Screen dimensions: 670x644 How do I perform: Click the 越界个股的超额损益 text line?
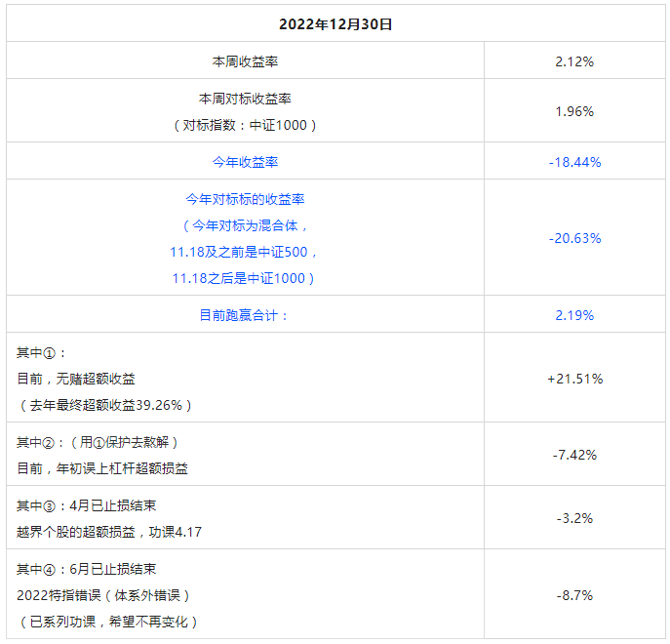click(x=109, y=532)
